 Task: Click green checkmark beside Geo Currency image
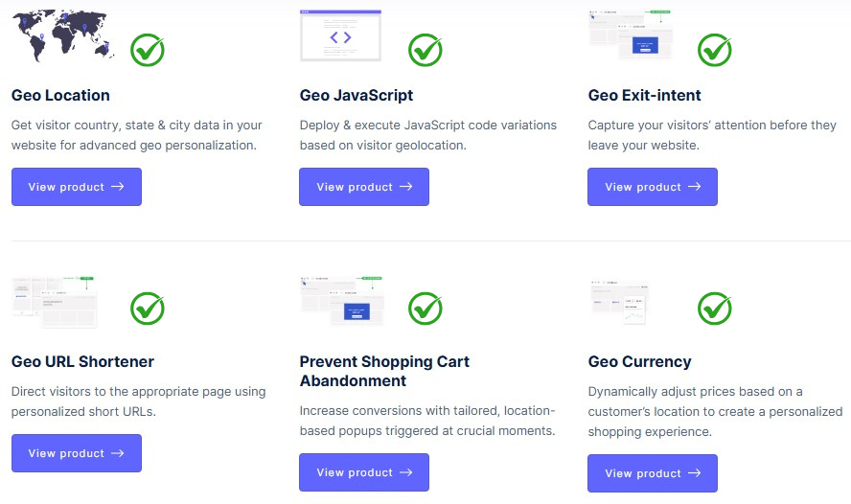pos(714,309)
